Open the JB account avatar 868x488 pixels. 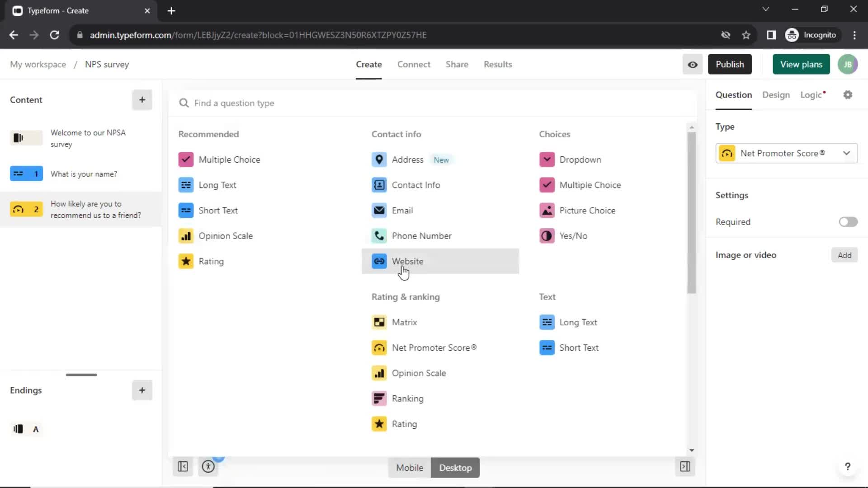tap(848, 65)
